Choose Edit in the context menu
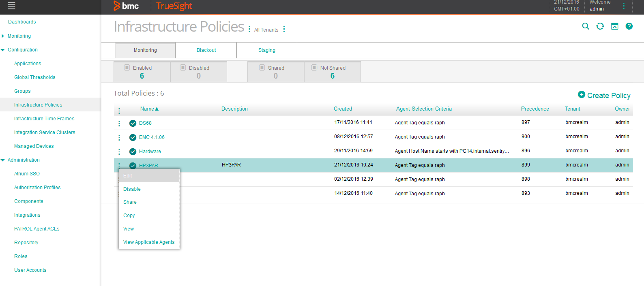 [149, 176]
